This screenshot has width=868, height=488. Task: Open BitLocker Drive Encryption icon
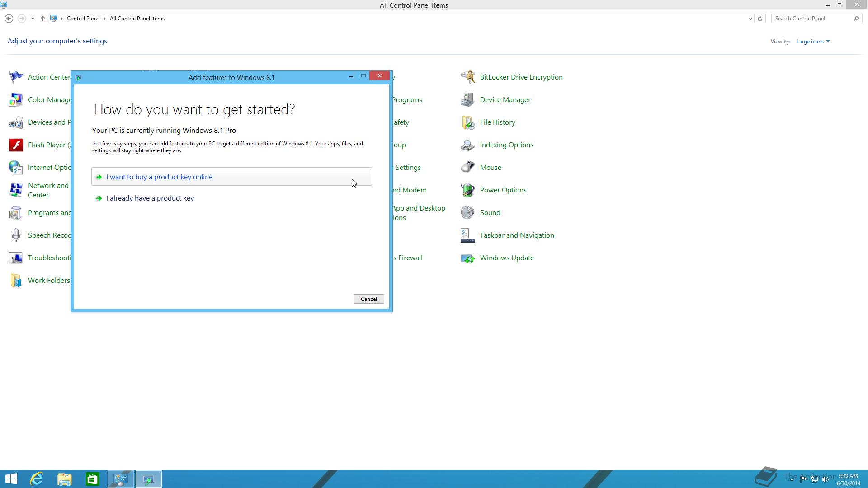(x=468, y=77)
